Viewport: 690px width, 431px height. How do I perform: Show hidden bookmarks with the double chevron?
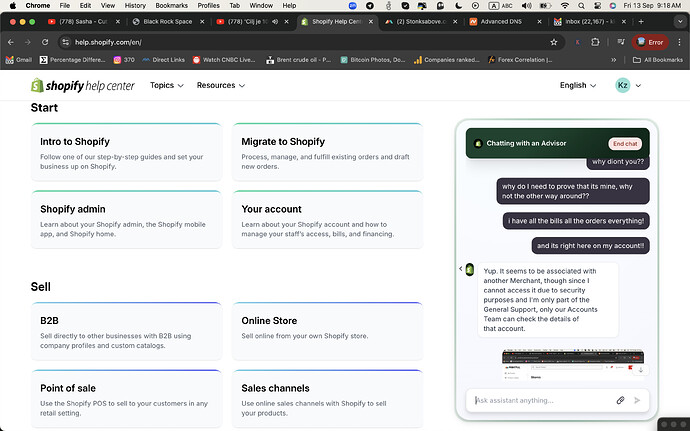point(613,60)
